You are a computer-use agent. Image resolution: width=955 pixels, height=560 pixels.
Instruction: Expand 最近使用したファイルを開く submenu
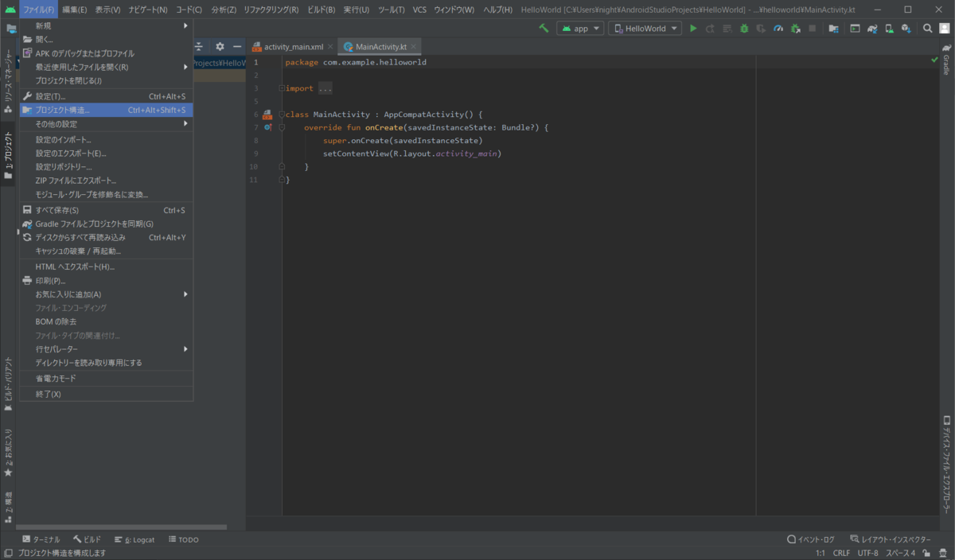pos(107,67)
